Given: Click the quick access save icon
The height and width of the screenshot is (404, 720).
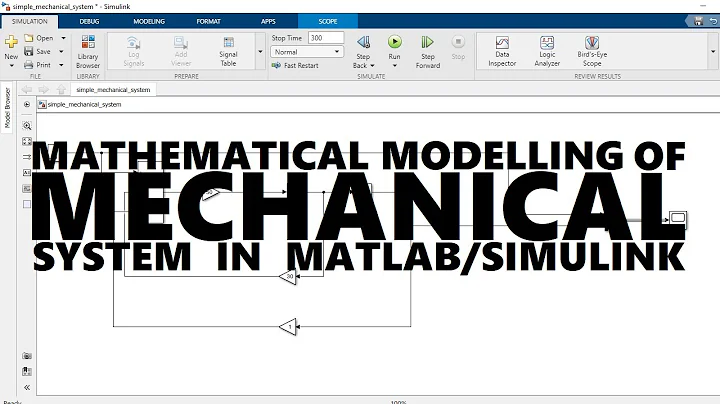Looking at the screenshot, I should coord(698,21).
